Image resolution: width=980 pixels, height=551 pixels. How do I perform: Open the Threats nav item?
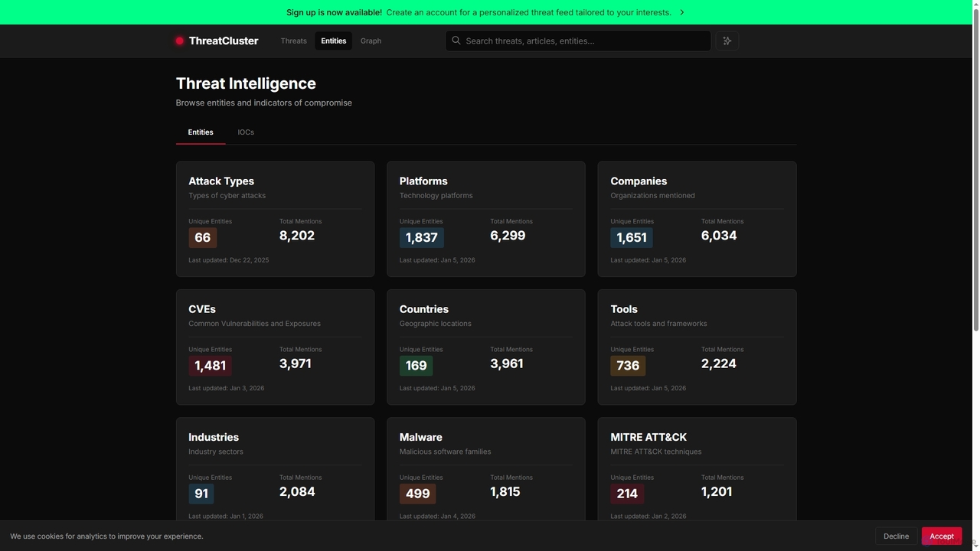tap(293, 41)
